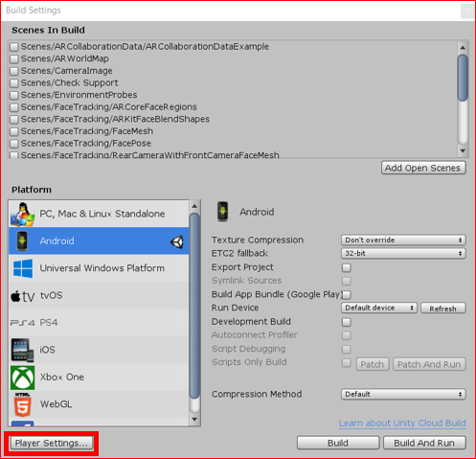Select the iOS platform
Viewport: 476px width, 459px height.
(x=99, y=350)
